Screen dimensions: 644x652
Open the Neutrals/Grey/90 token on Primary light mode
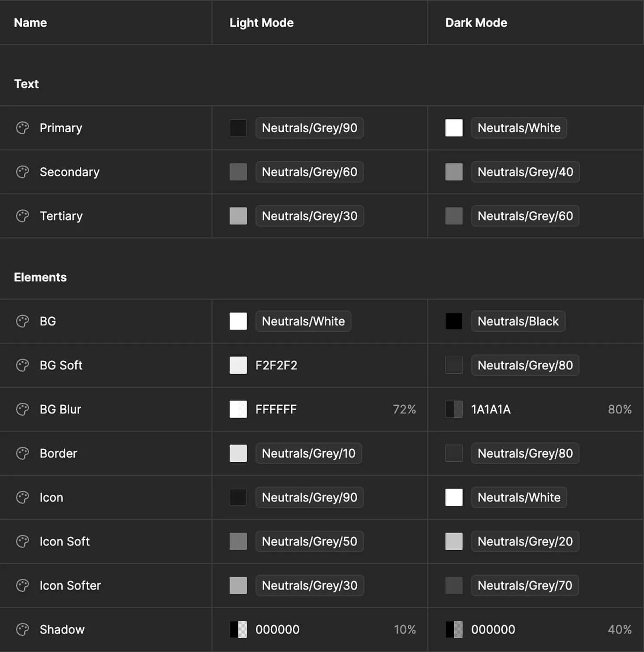tap(309, 128)
